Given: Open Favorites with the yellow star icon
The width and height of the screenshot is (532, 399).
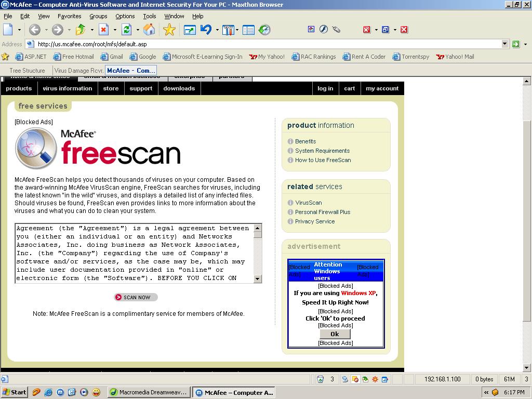Looking at the screenshot, I should point(169,30).
